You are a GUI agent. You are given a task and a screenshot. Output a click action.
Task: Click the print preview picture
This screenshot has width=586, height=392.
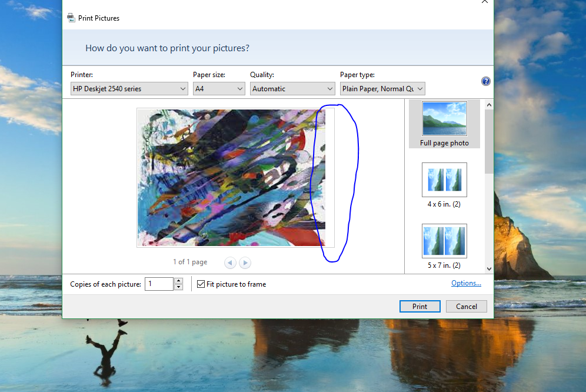[232, 178]
